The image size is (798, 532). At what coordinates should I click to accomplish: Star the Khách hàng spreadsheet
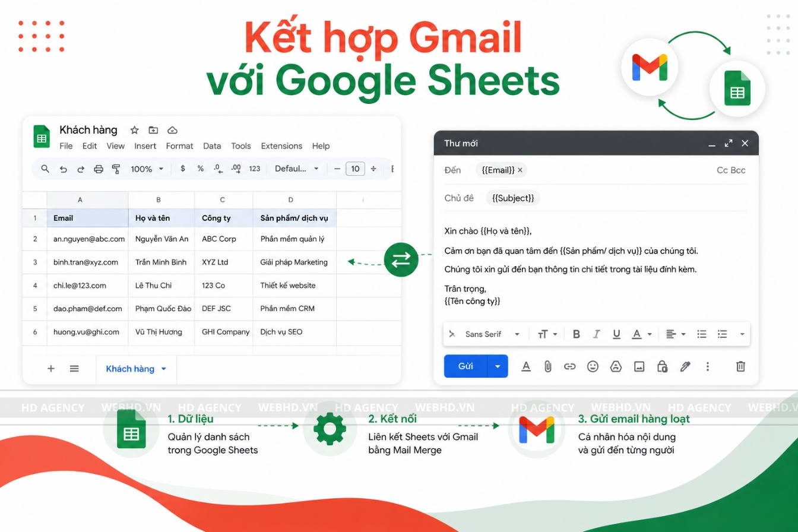pos(134,130)
